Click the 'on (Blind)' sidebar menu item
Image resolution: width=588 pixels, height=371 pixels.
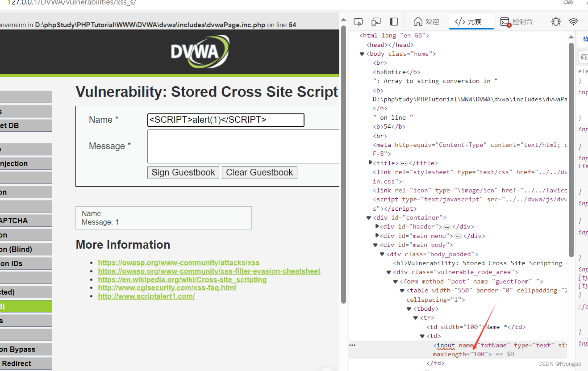(26, 249)
